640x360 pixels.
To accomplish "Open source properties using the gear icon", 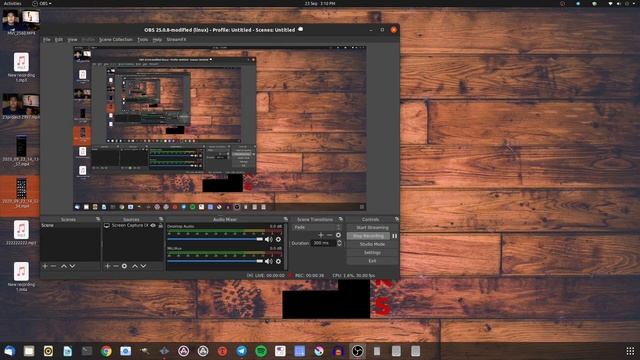I will pos(124,266).
